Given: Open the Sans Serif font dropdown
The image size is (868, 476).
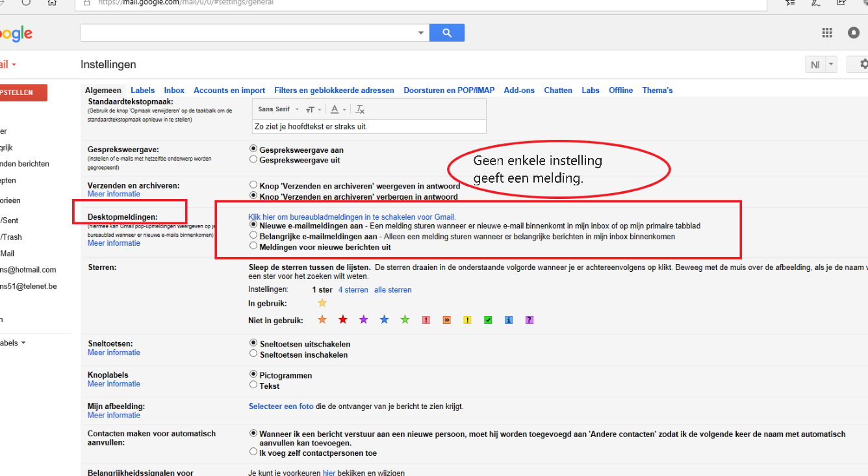Looking at the screenshot, I should 278,109.
